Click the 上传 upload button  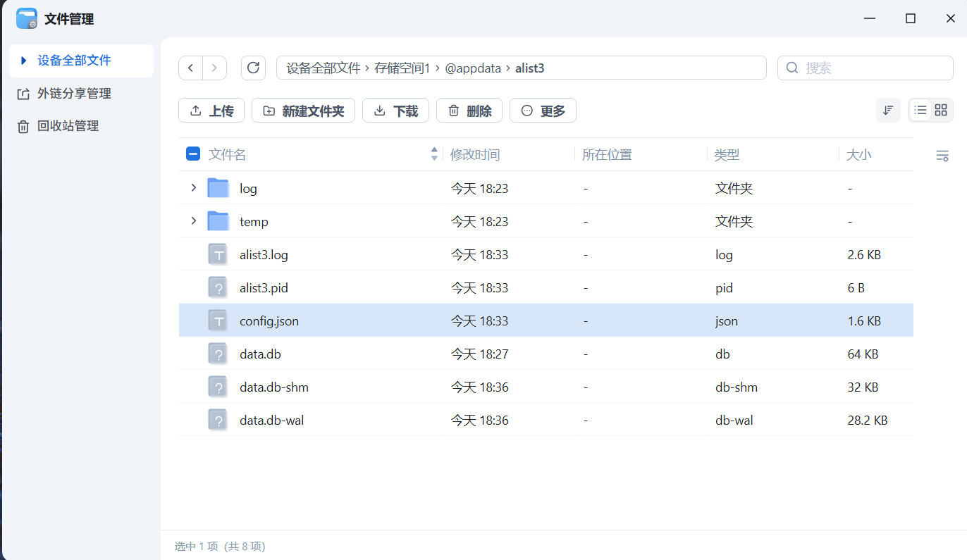click(x=211, y=111)
